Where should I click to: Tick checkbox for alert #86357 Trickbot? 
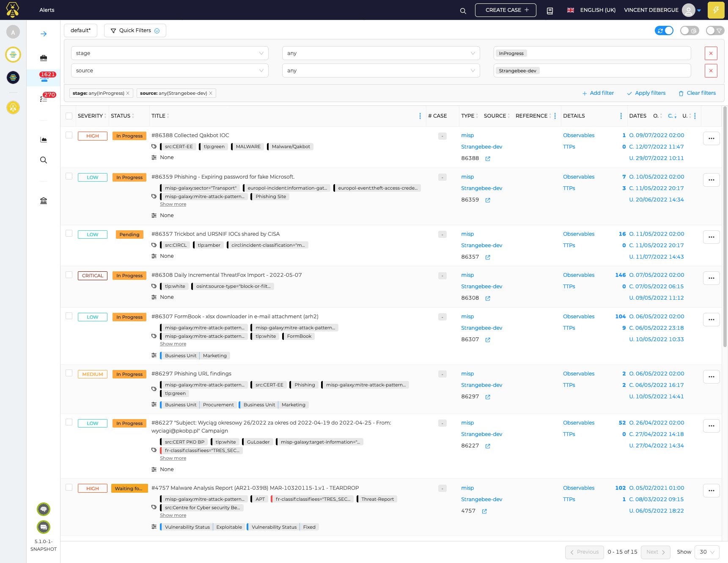[69, 233]
